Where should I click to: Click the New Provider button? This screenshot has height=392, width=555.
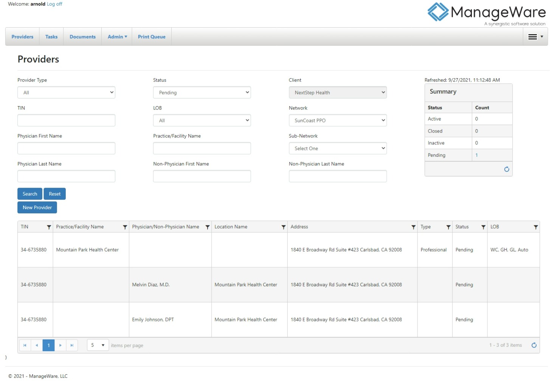(x=37, y=207)
